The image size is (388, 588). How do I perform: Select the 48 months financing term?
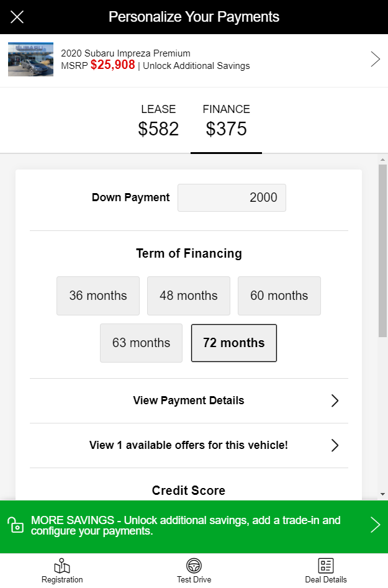pyautogui.click(x=189, y=296)
